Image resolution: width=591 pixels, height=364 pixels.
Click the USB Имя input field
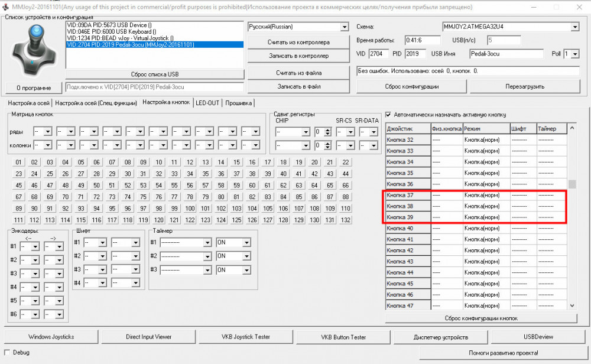[506, 54]
